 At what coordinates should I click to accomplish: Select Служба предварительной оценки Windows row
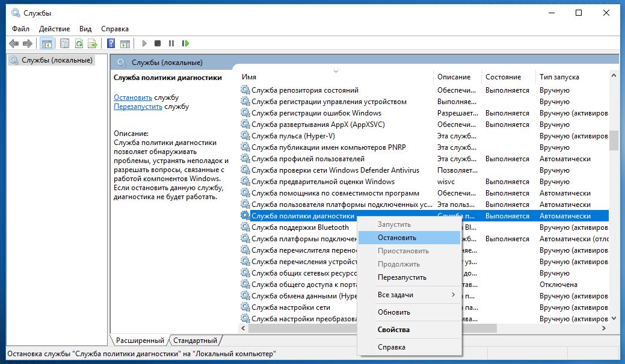424,182
